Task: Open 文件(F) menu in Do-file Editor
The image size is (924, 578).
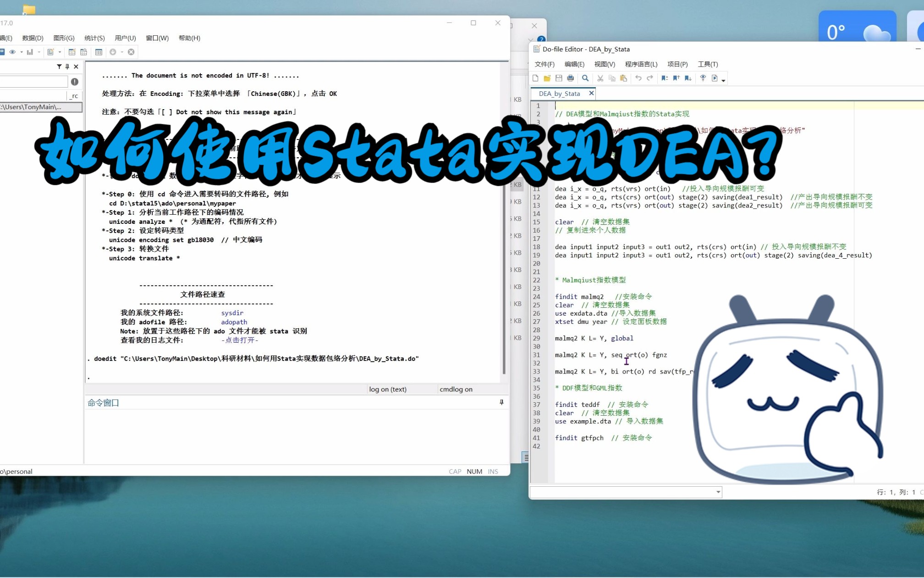Action: coord(544,64)
